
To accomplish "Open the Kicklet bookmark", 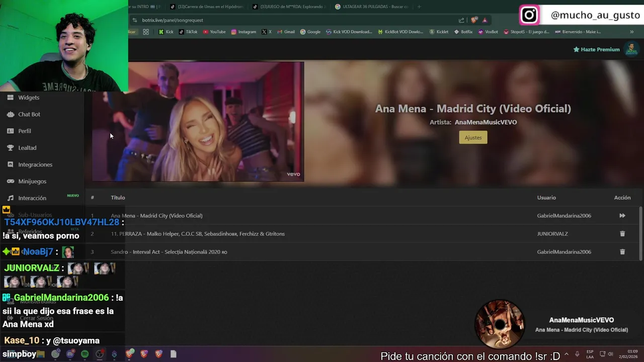I will [439, 32].
